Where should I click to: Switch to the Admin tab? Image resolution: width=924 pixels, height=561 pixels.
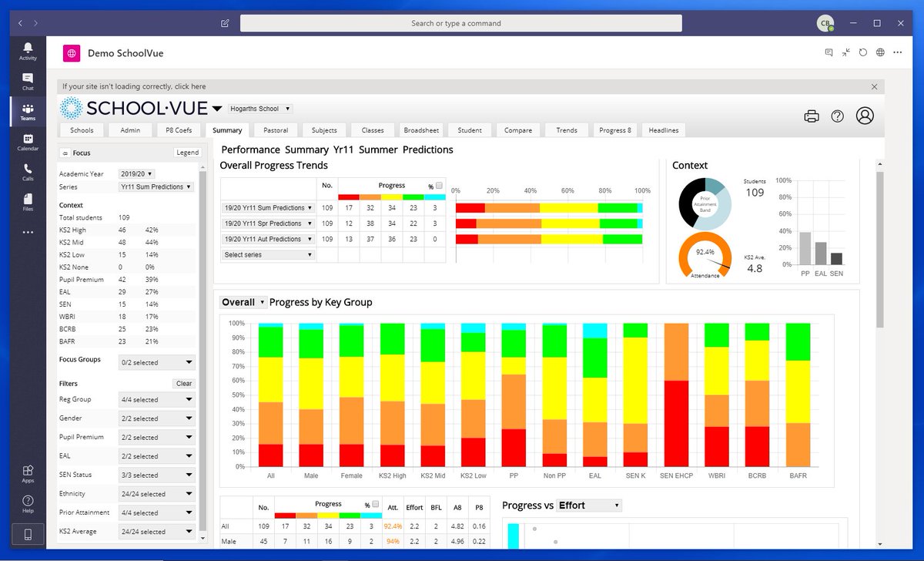pos(130,130)
